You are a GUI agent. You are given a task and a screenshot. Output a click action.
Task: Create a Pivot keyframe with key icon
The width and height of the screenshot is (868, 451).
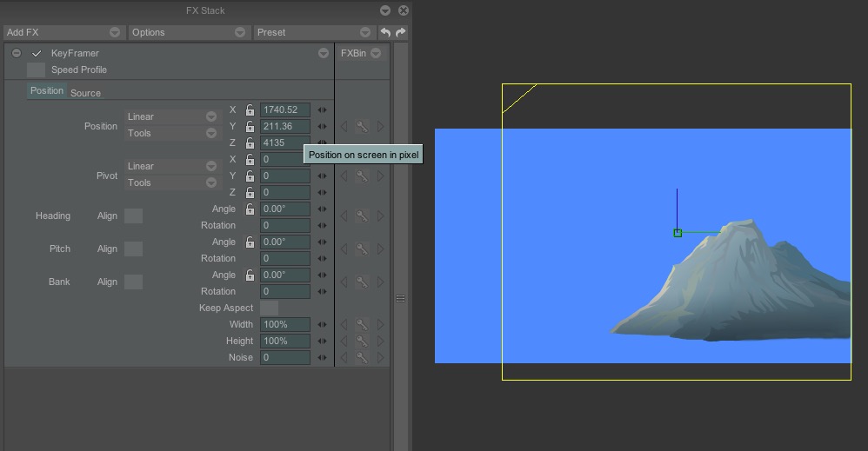click(362, 176)
